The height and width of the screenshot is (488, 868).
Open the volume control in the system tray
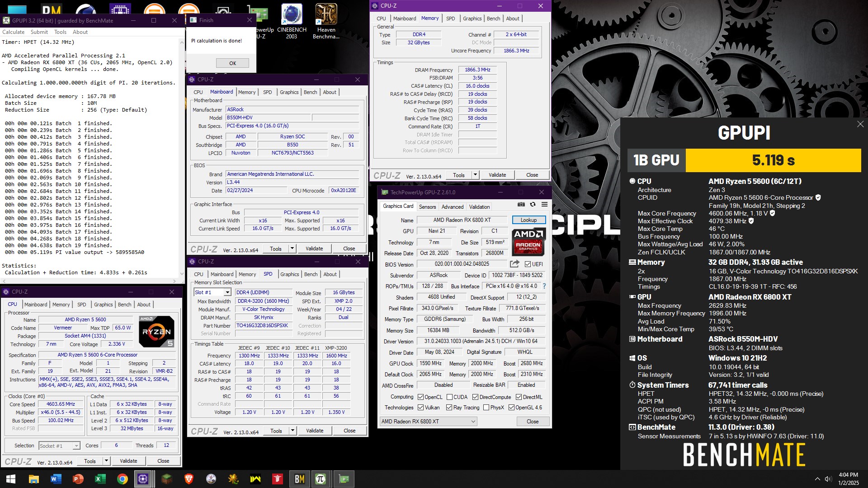coord(828,479)
